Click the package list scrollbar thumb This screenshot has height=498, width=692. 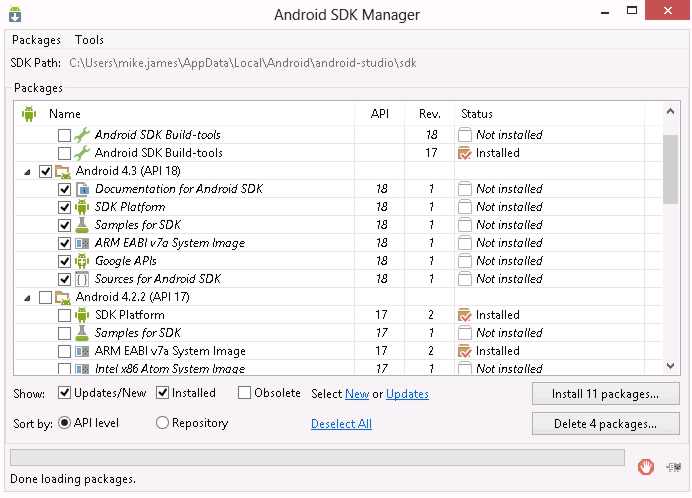(x=670, y=170)
